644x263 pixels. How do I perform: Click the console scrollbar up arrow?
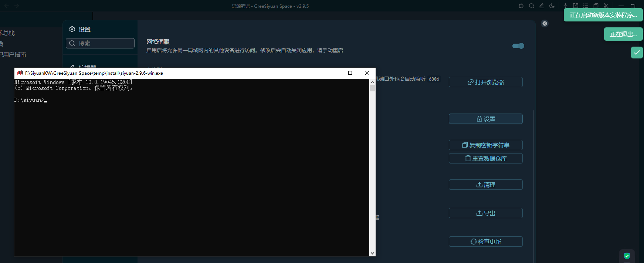click(x=372, y=82)
